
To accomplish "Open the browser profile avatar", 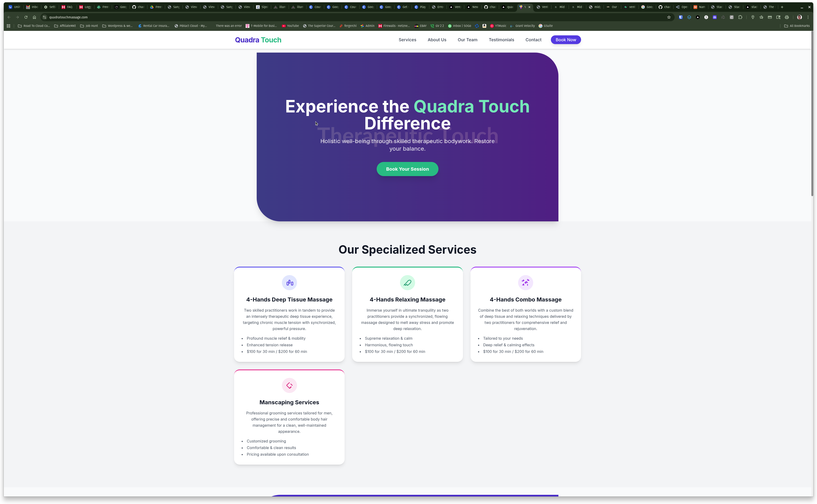I will tap(799, 17).
